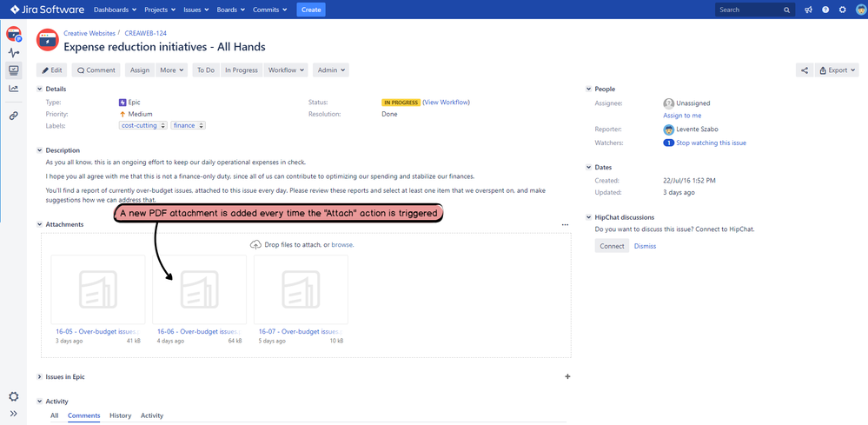Screen dimensions: 868x425
Task: Open the board monitor icon in sidebar
Action: [x=14, y=70]
